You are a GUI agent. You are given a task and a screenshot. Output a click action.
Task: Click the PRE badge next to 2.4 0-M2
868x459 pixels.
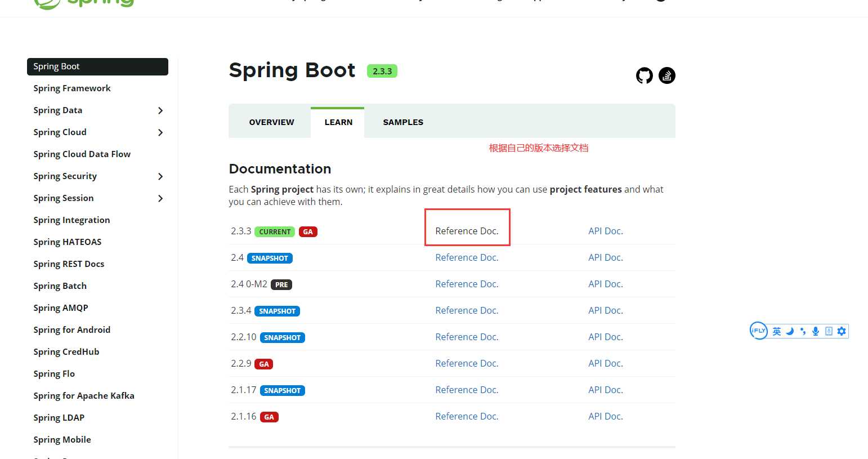[x=281, y=284]
